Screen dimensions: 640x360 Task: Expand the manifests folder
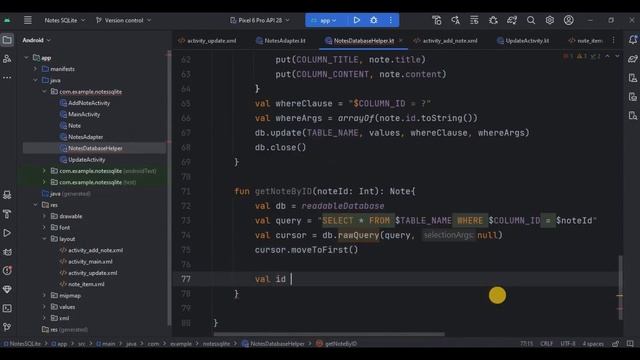[36, 69]
